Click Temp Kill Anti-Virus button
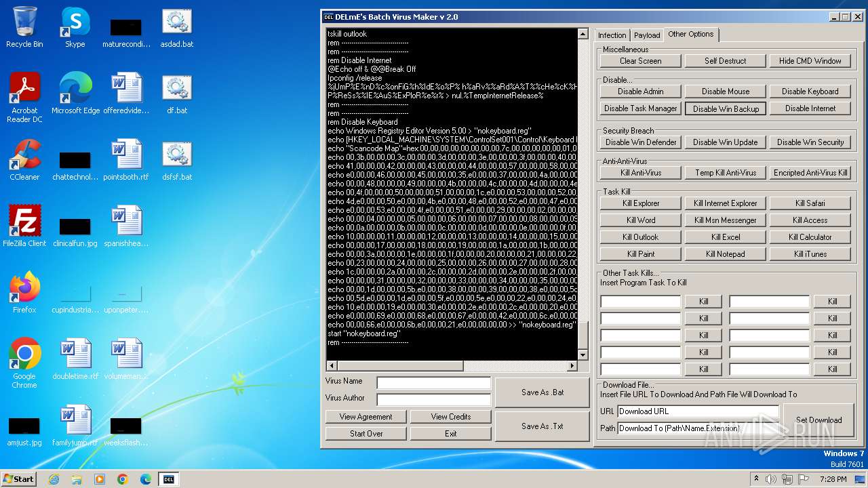 click(725, 173)
